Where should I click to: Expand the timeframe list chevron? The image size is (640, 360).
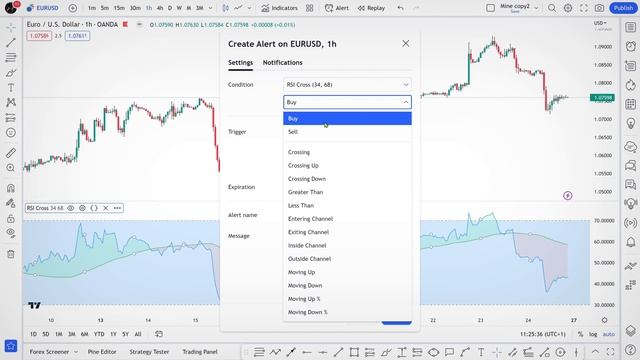tap(211, 8)
